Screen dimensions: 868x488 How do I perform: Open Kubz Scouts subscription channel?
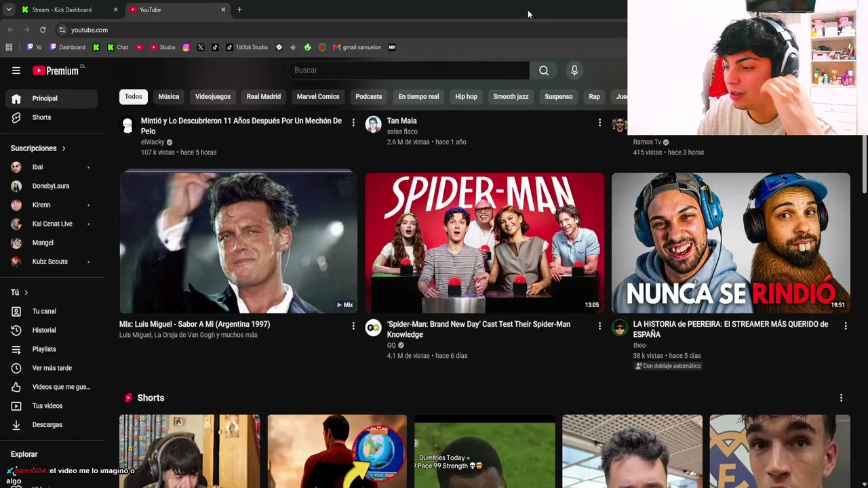click(x=52, y=262)
